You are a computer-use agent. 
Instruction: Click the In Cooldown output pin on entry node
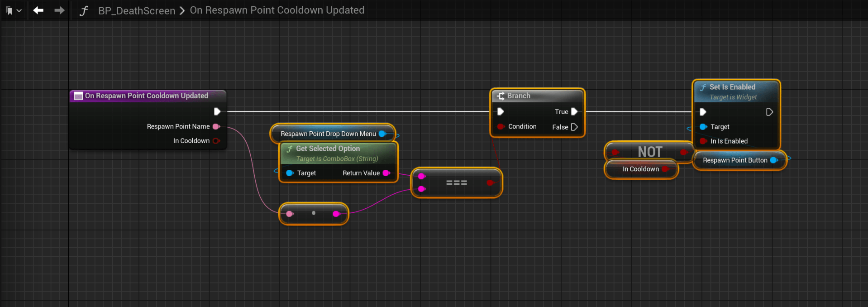pyautogui.click(x=216, y=141)
